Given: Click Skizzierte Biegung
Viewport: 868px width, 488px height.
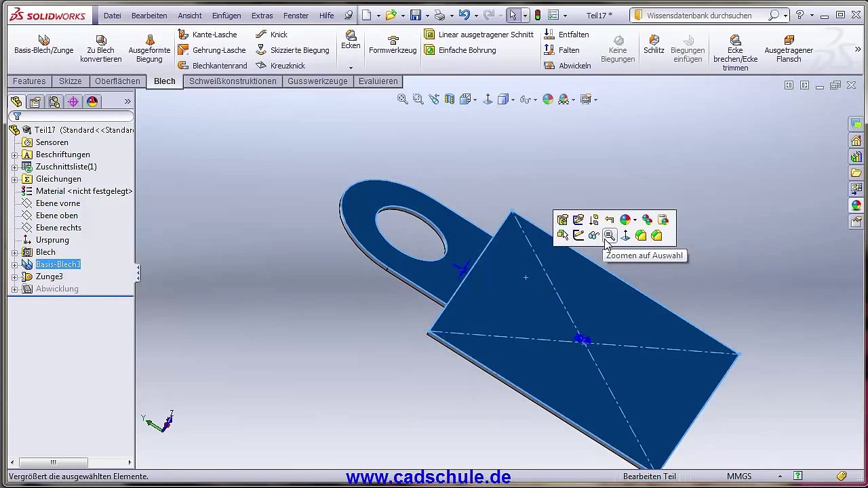Looking at the screenshot, I should click(292, 50).
